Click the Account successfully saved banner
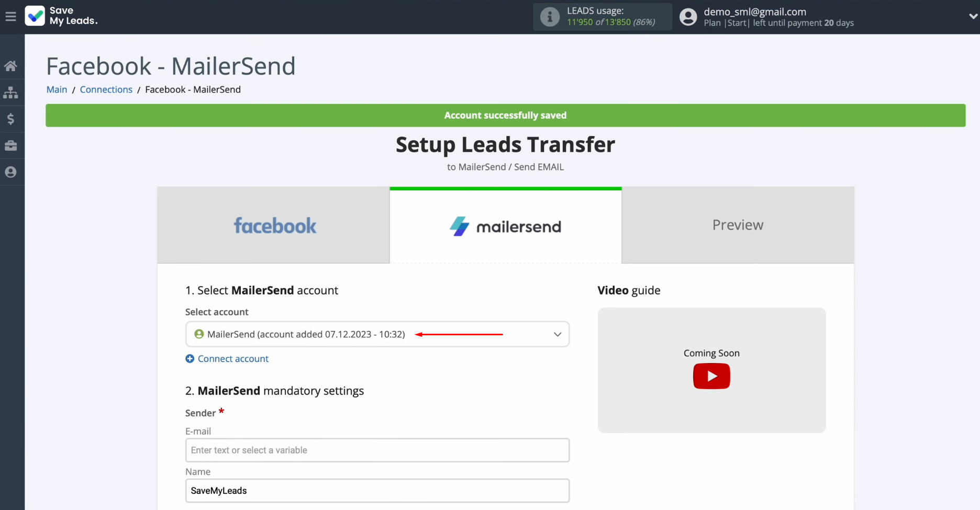This screenshot has width=980, height=510. [506, 115]
